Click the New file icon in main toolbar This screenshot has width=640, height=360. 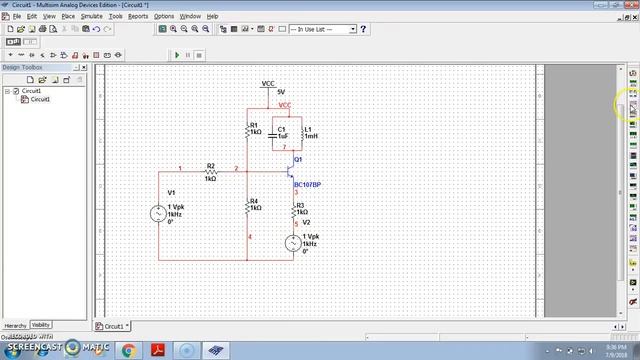(x=10, y=29)
